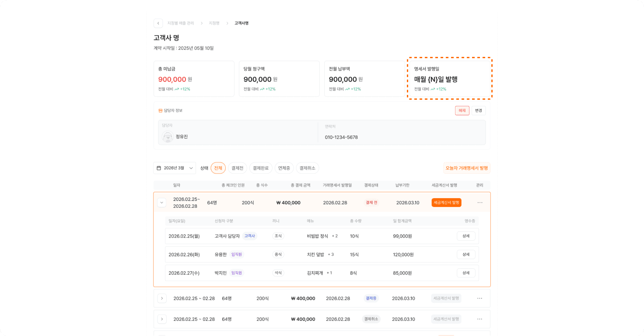Collapse the expanded 2026.02.25~2026.02.28 row
Image resolution: width=644 pixels, height=336 pixels.
pos(162,203)
